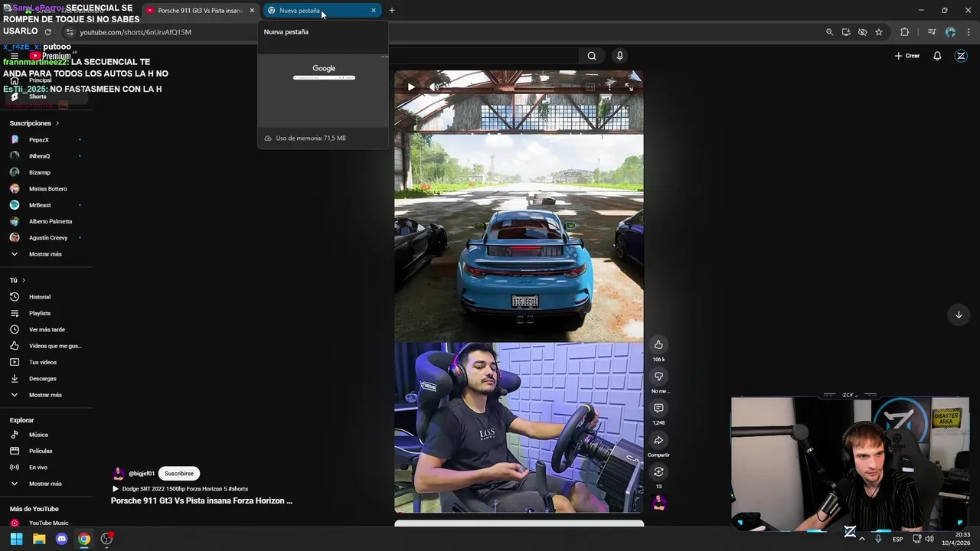
Task: Open YouTube hamburger guide menu
Action: tap(14, 56)
